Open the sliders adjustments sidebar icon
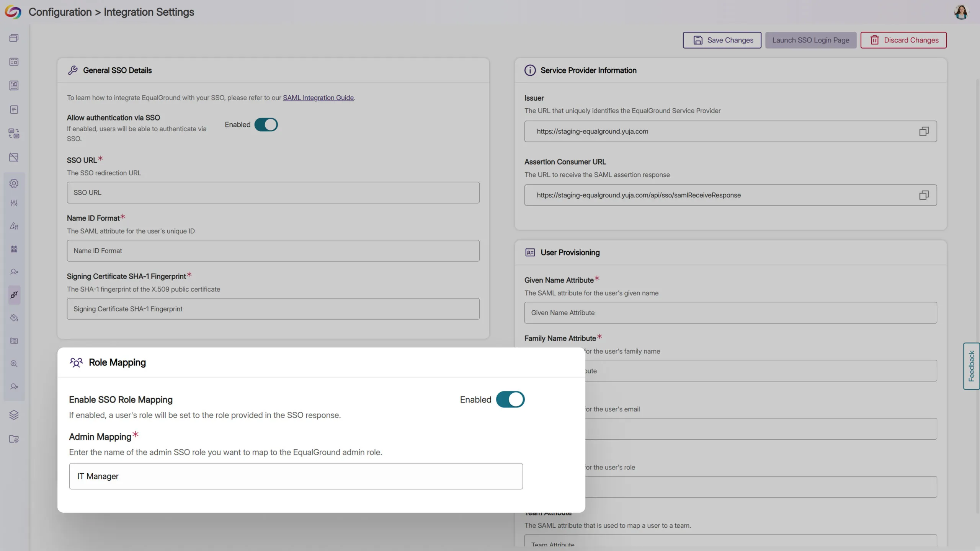The image size is (980, 551). pyautogui.click(x=14, y=203)
